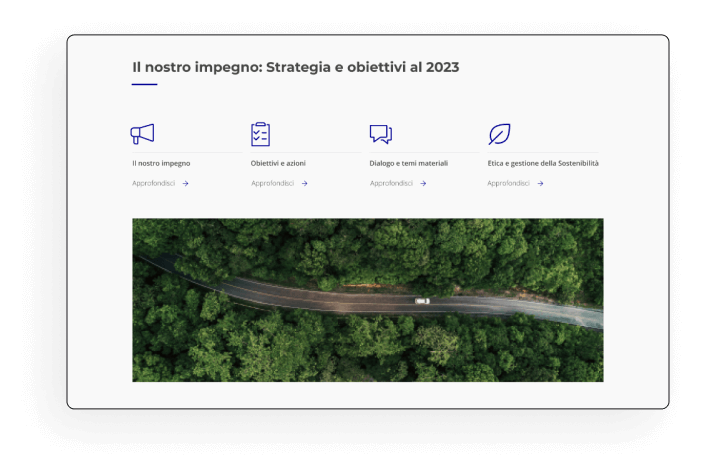
Task: Click the Approfondisci text under Etica e gestione
Action: (x=508, y=183)
